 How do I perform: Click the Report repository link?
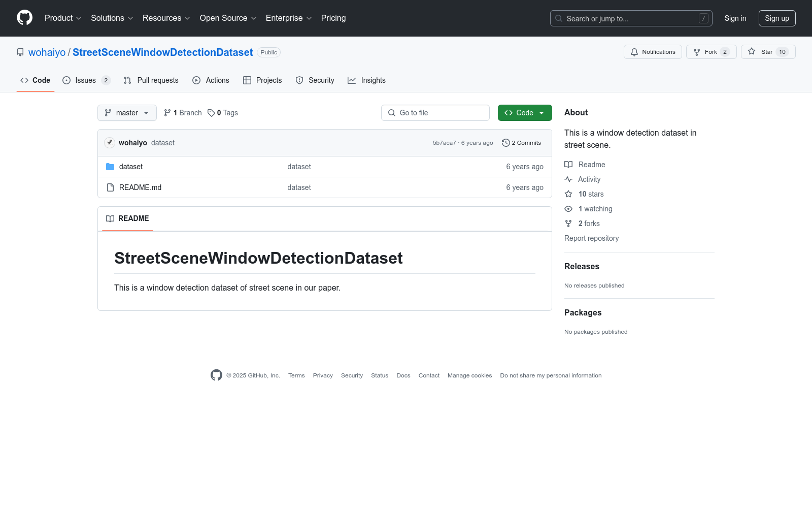pyautogui.click(x=592, y=238)
